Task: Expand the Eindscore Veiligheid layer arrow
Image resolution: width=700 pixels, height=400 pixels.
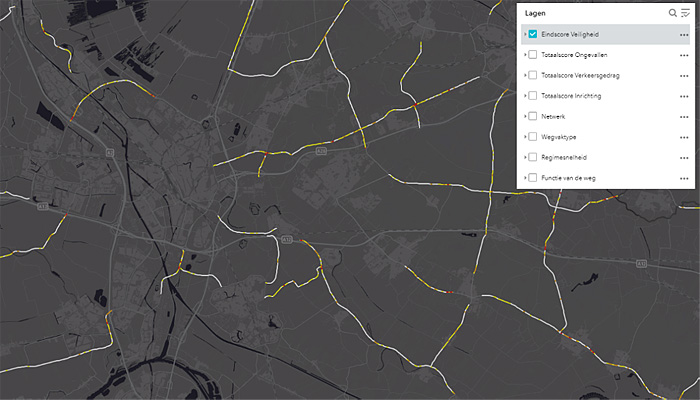Action: click(x=524, y=35)
